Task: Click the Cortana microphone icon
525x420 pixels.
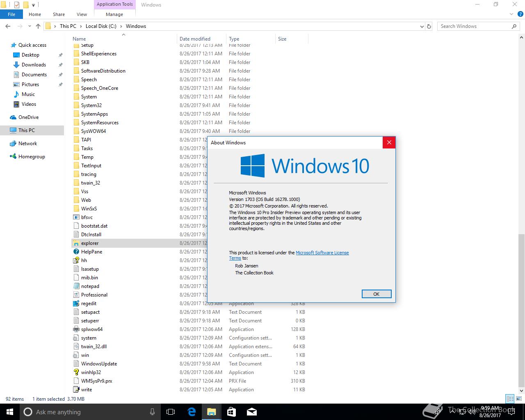Action: coord(153,412)
